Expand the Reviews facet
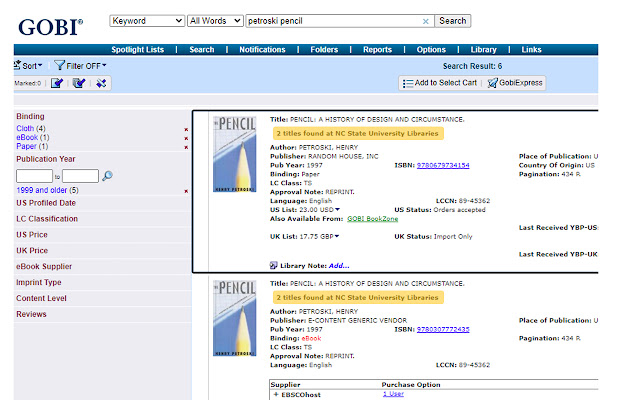The width and height of the screenshot is (640, 400). [31, 314]
